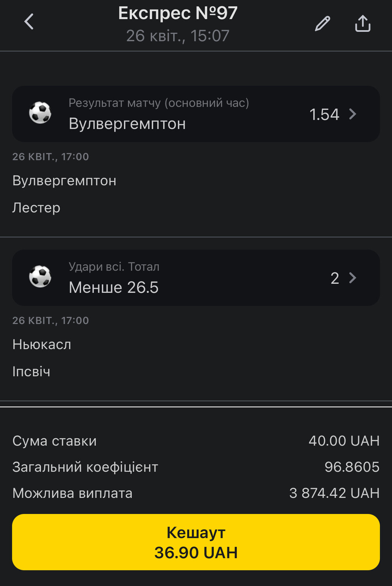This screenshot has height=586, width=392.
Task: Tap the Можлива виплата amount 3 874.42 UAH
Action: pyautogui.click(x=334, y=493)
